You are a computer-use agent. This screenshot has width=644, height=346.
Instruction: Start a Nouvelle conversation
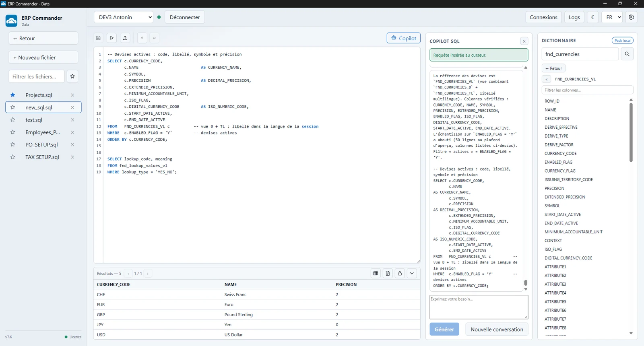[497, 329]
